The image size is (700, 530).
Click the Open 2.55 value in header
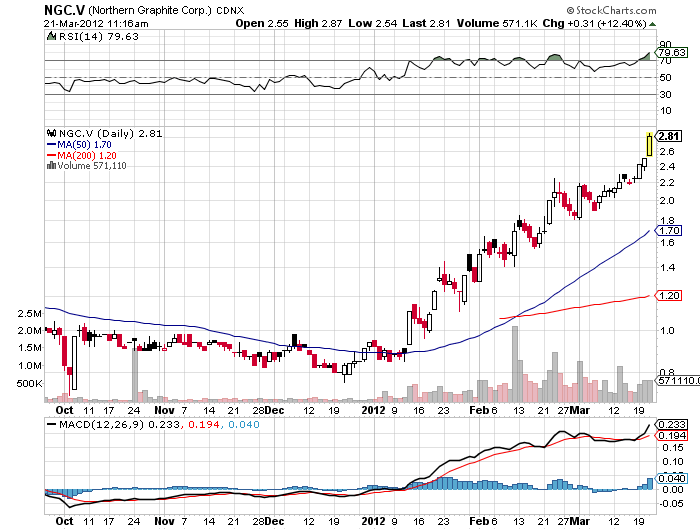click(262, 23)
